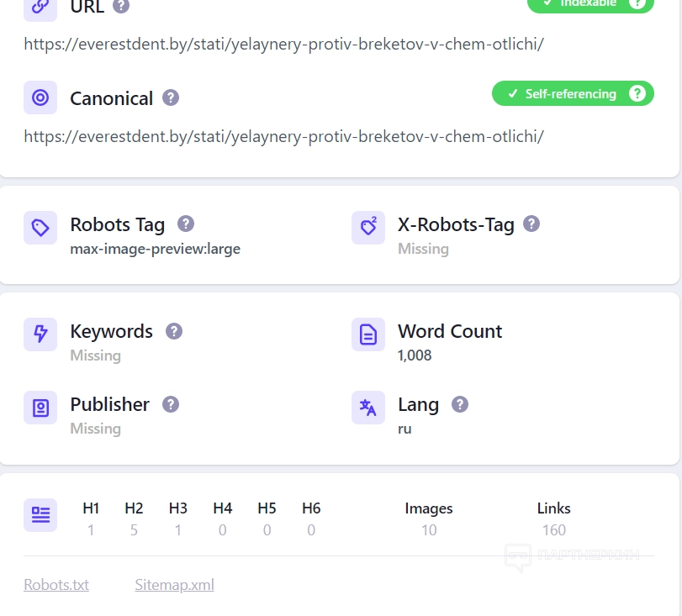
Task: Click the Word Count document icon
Action: 368,334
